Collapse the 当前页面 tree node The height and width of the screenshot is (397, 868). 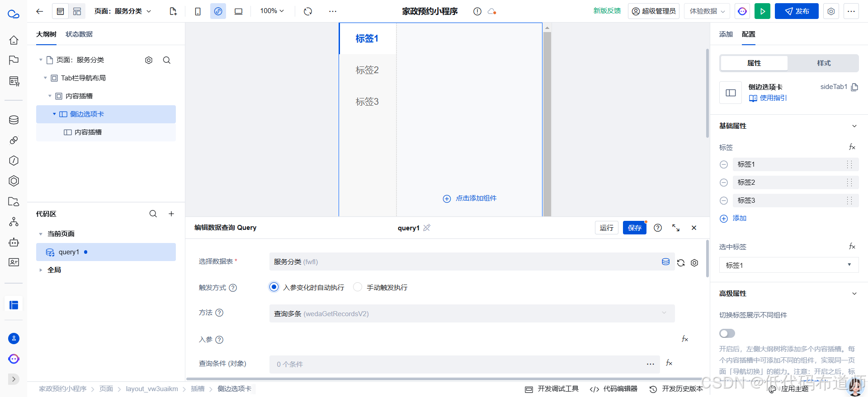click(x=41, y=234)
